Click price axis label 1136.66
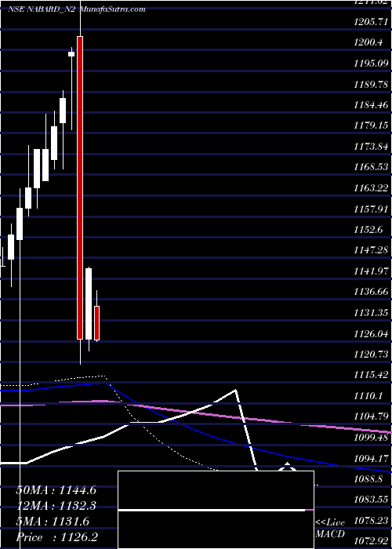 (371, 292)
